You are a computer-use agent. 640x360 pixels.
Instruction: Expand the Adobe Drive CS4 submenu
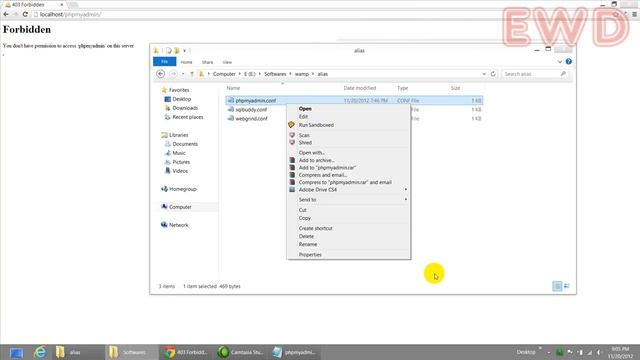(x=349, y=190)
